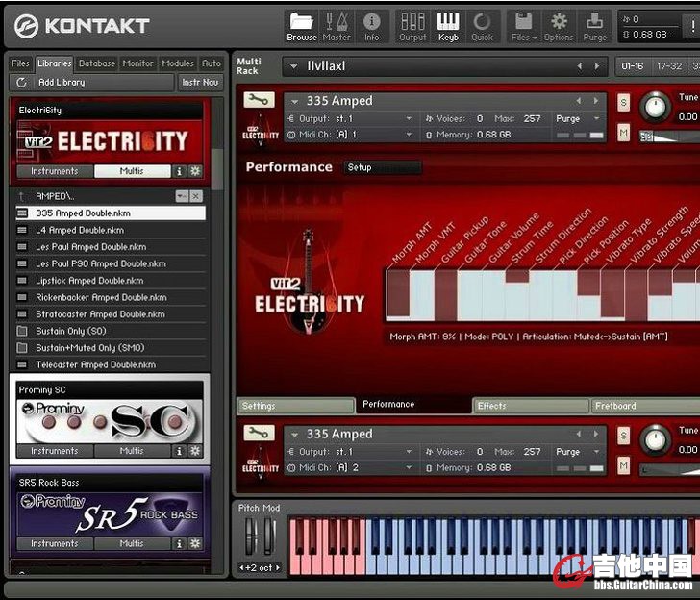Click the Instr Nav button

(x=200, y=82)
